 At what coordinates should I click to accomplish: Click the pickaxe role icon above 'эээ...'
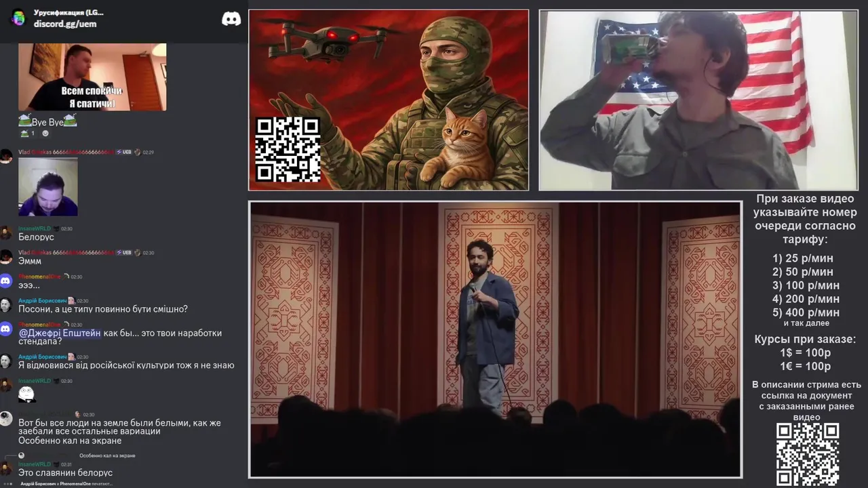(66, 277)
